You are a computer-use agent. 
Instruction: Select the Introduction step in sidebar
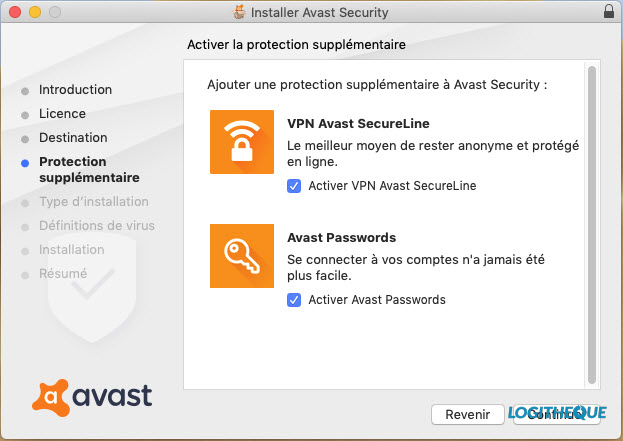click(x=75, y=90)
